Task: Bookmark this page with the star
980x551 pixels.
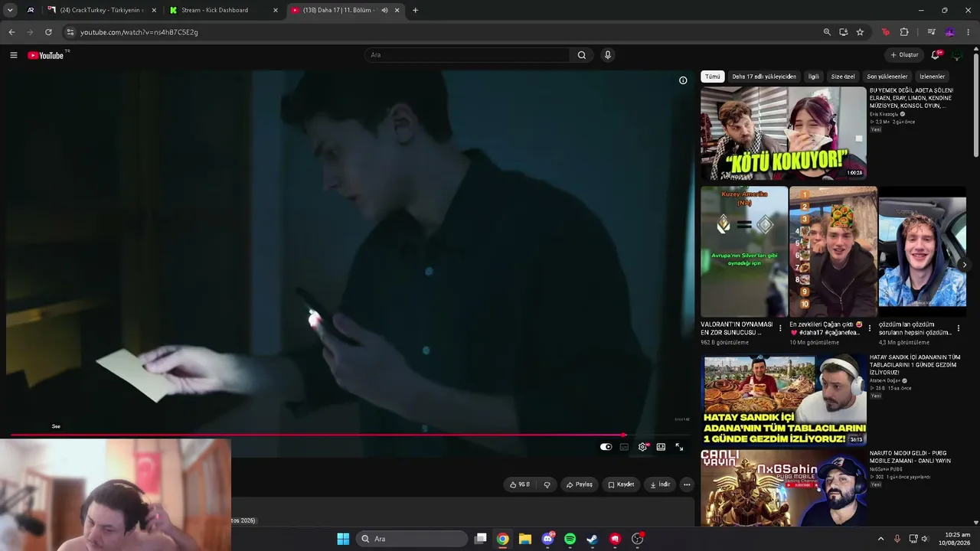Action: [x=860, y=32]
